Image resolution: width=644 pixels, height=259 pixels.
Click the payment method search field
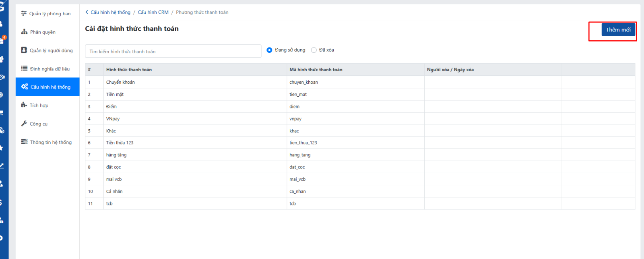point(173,52)
